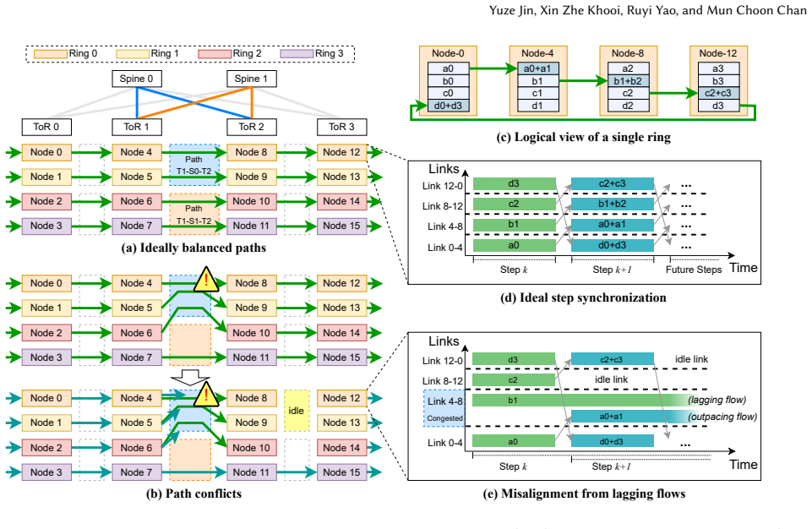Select caption "(c) Logical view of a single ring"
Viewport: 812px width, 529px height.
point(583,137)
